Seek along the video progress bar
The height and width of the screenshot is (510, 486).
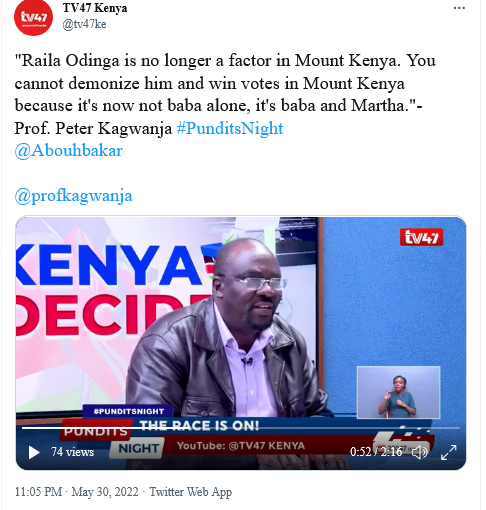[241, 428]
